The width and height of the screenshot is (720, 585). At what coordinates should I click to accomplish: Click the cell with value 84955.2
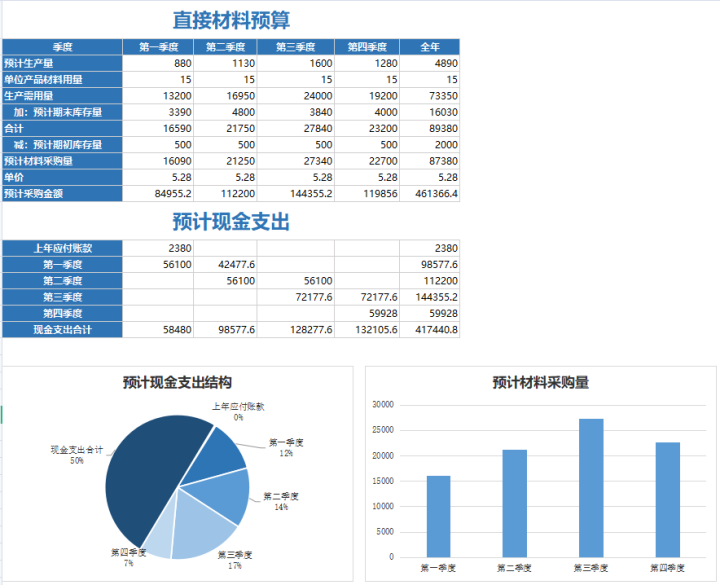point(158,194)
